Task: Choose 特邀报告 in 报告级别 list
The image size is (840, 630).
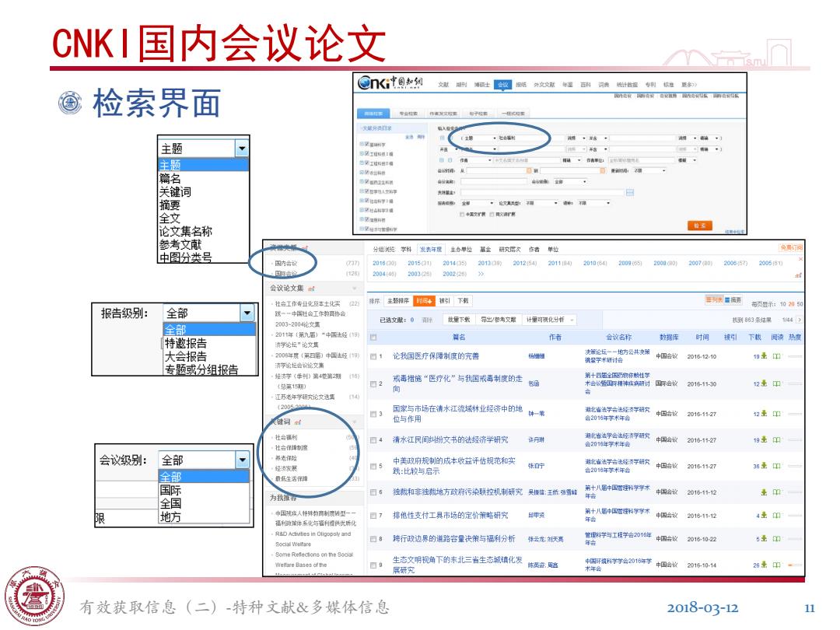Action: pos(185,343)
